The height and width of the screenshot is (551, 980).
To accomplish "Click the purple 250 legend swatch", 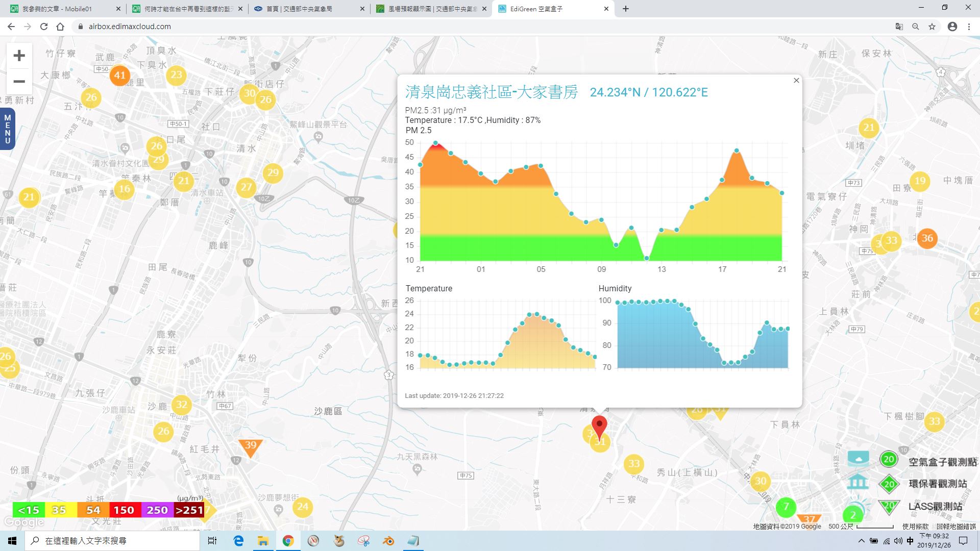I will coord(157,510).
